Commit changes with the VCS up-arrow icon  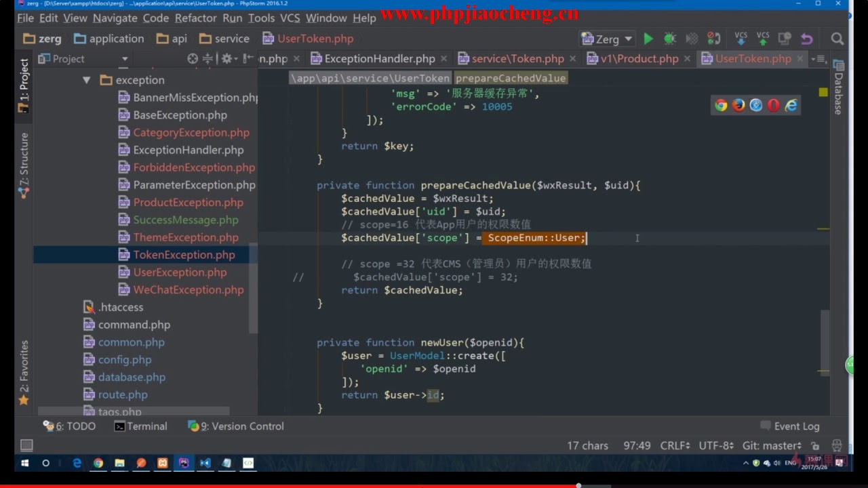(x=763, y=38)
